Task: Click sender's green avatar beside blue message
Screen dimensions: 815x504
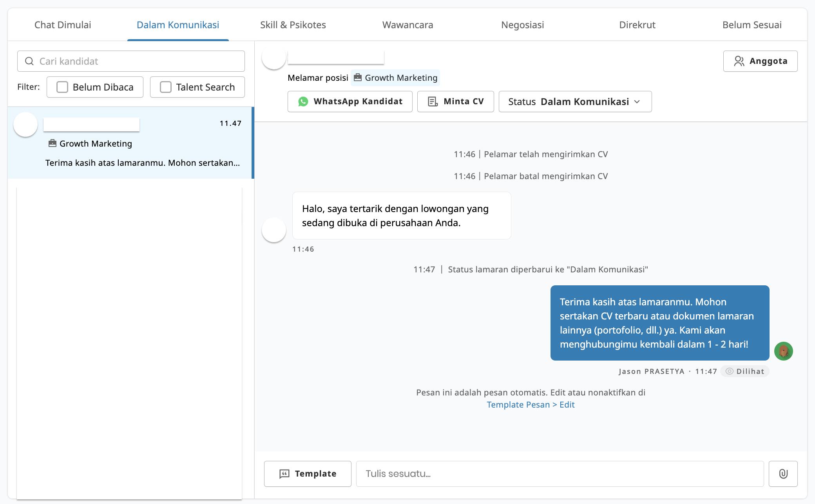Action: (x=783, y=351)
